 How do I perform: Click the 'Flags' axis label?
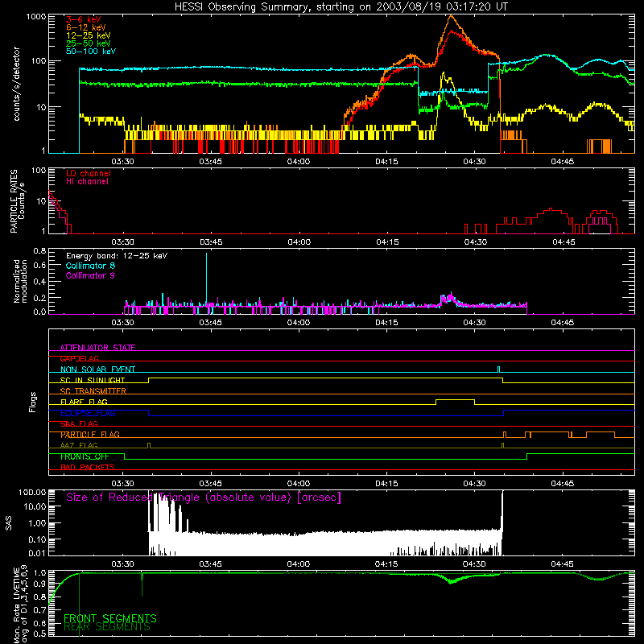(x=33, y=402)
